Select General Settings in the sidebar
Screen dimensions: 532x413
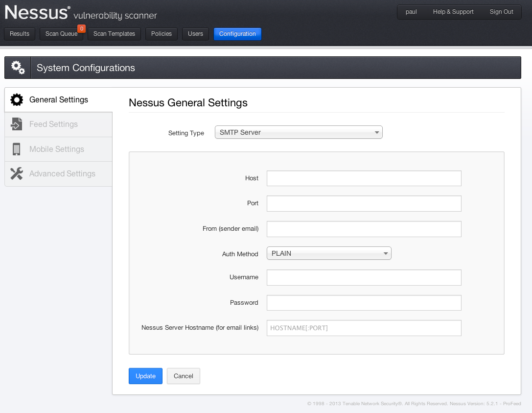pyautogui.click(x=58, y=99)
